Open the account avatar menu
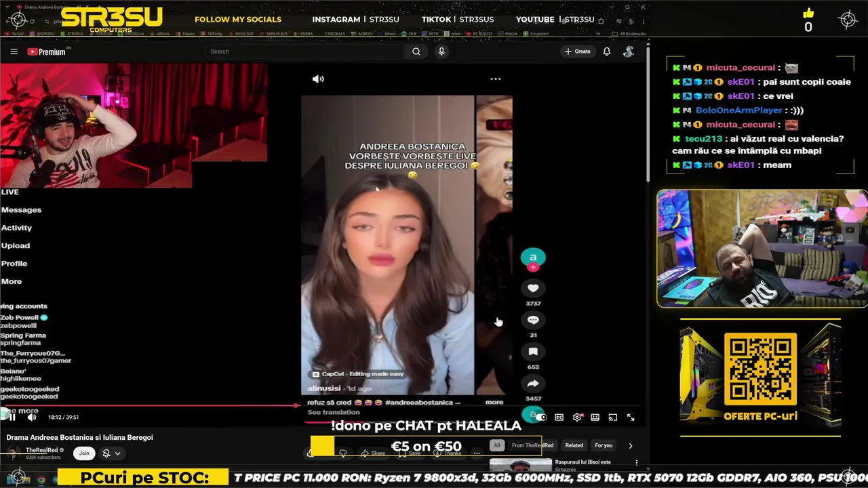Viewport: 868px width, 488px height. (629, 52)
